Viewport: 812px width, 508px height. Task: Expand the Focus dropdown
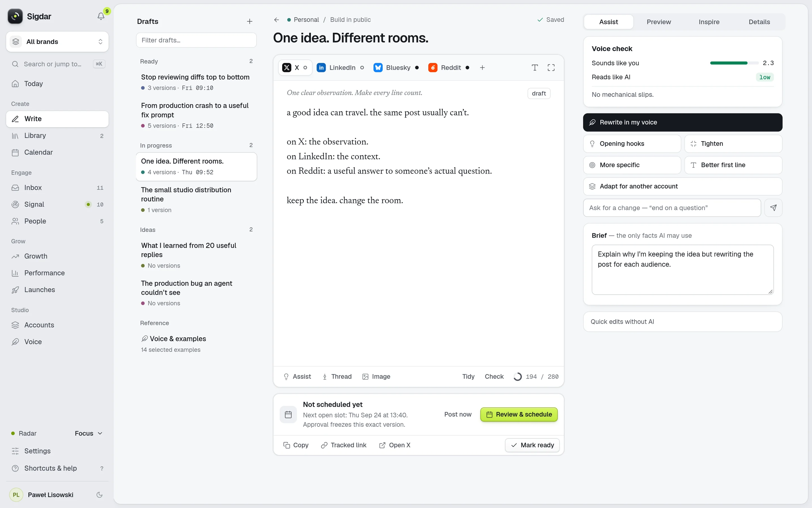pyautogui.click(x=88, y=433)
